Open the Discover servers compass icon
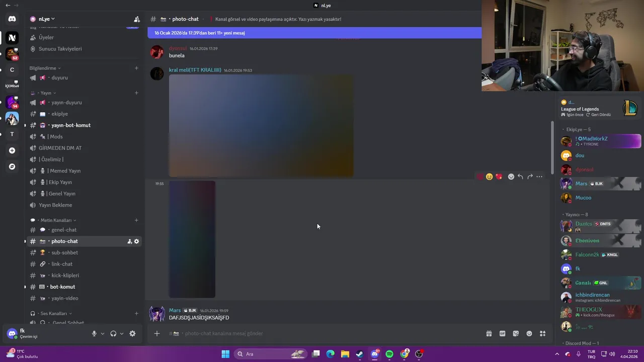Image resolution: width=644 pixels, height=362 pixels. [x=12, y=166]
